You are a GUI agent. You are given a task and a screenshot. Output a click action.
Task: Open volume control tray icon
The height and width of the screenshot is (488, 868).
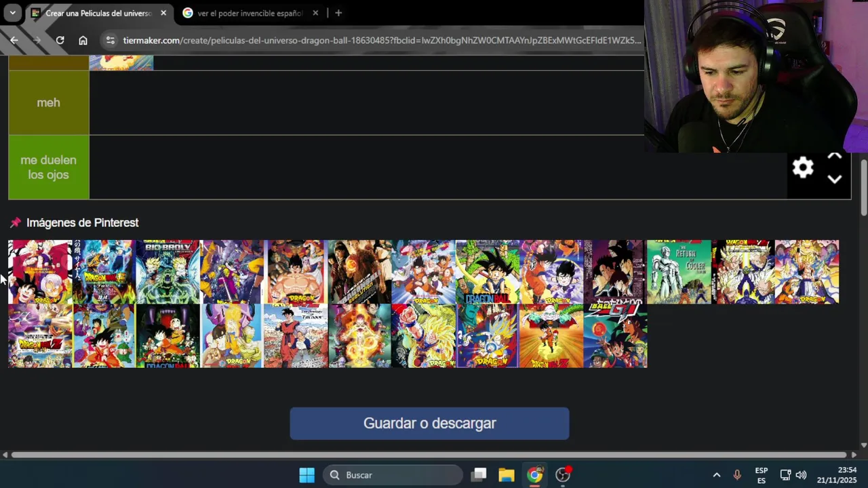[x=801, y=475]
